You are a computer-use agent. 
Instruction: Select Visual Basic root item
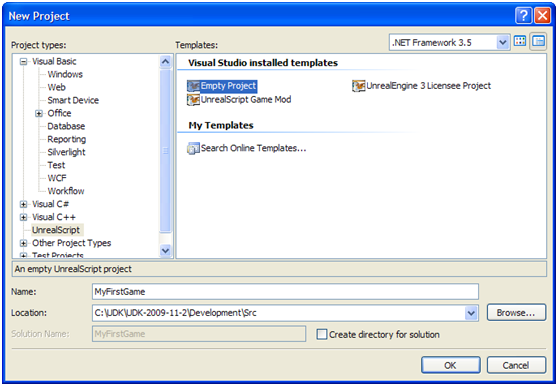click(x=54, y=62)
